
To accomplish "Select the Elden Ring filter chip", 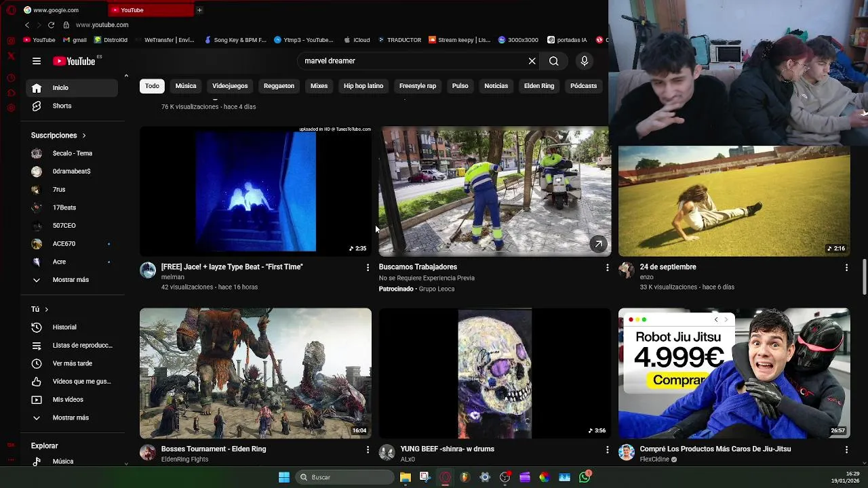I will [x=539, y=86].
